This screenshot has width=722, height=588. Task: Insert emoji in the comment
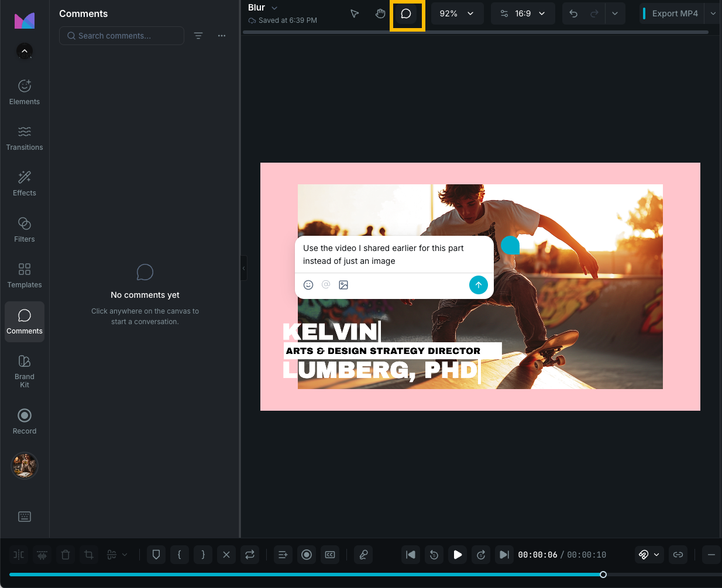tap(308, 285)
